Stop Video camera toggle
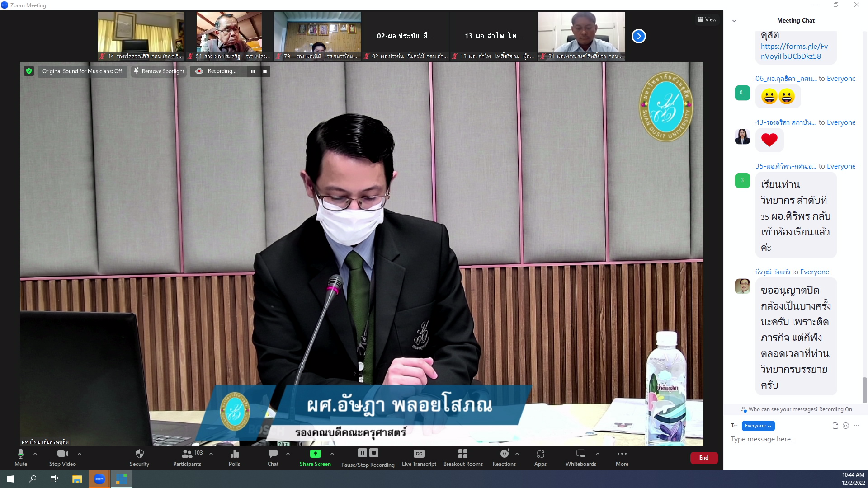Screen dimensions: 868x488 [x=62, y=457]
